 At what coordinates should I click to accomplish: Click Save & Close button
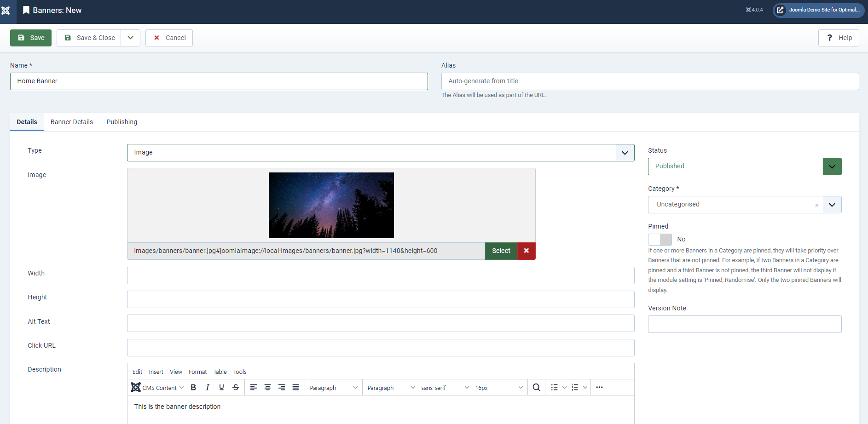tap(89, 38)
